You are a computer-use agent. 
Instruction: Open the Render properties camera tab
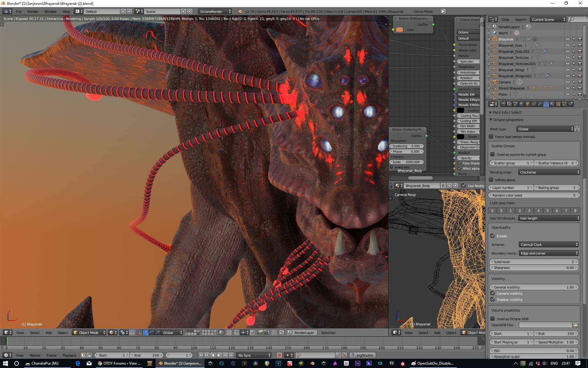point(503,104)
